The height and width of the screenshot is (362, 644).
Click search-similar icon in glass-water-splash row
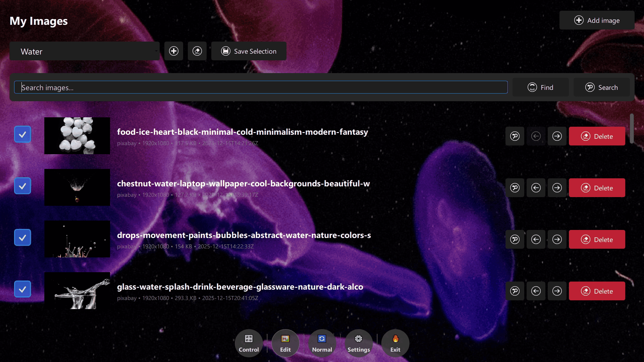pos(515,291)
